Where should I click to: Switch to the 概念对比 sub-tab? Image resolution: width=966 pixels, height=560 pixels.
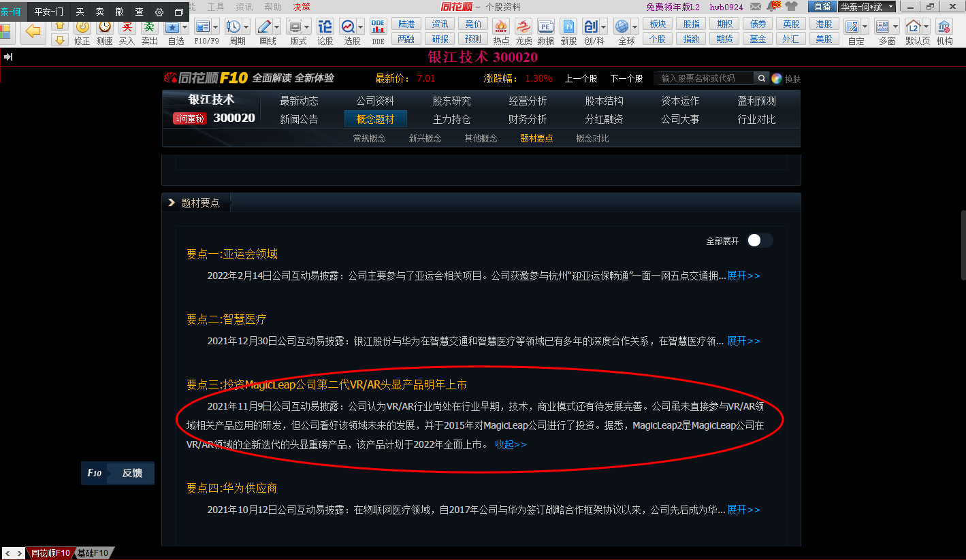point(592,138)
